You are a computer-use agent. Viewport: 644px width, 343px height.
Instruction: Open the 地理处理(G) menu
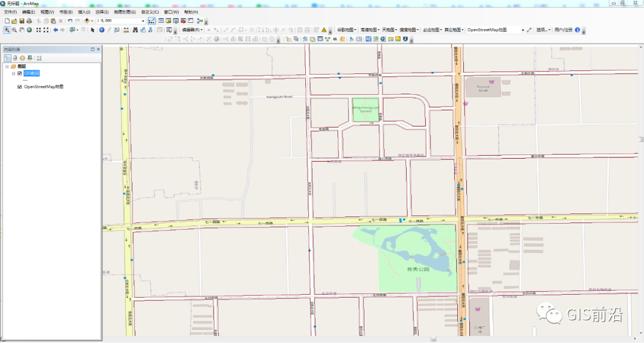[x=125, y=12]
